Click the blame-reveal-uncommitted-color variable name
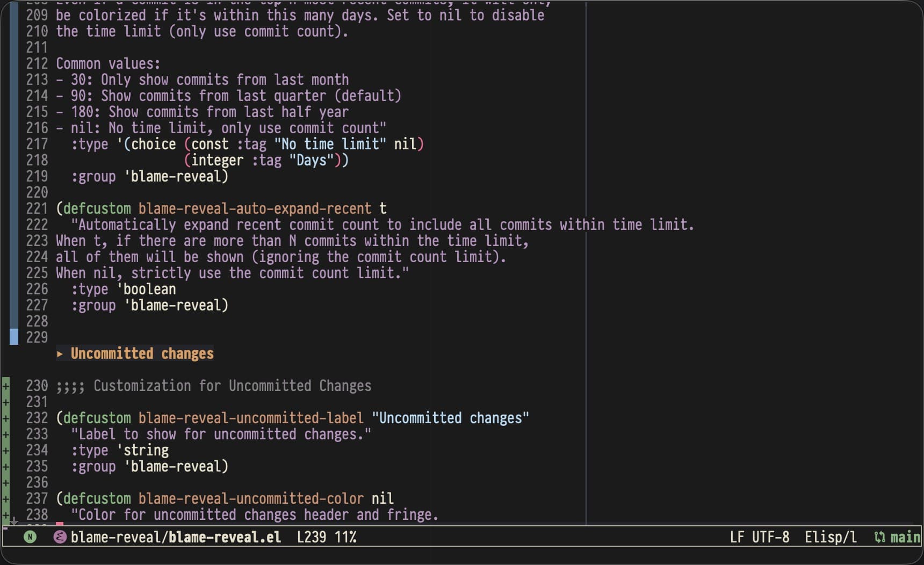The width and height of the screenshot is (924, 565). [251, 498]
